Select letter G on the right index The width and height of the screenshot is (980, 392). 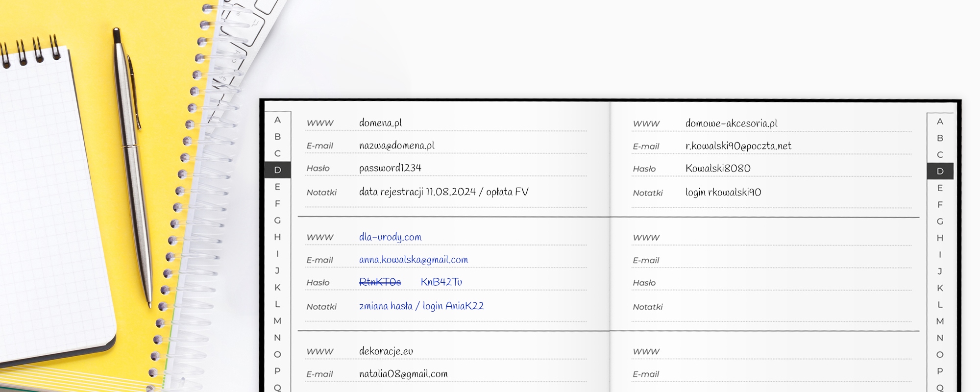pyautogui.click(x=940, y=221)
